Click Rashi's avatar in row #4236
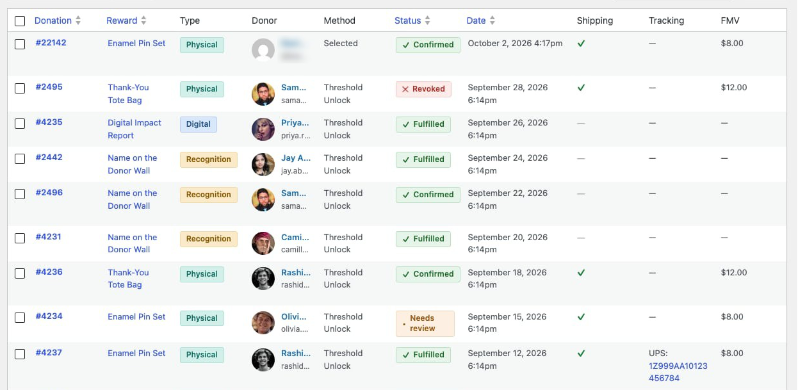The height and width of the screenshot is (390, 798). [x=263, y=278]
